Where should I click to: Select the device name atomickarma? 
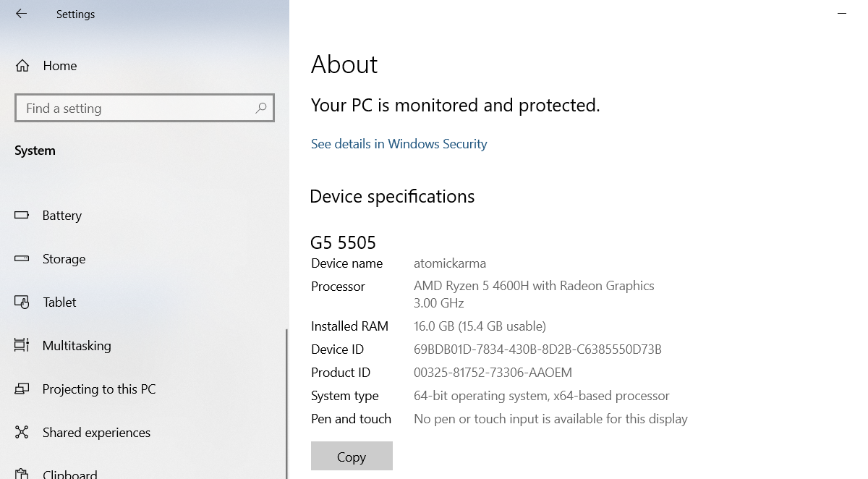point(450,263)
